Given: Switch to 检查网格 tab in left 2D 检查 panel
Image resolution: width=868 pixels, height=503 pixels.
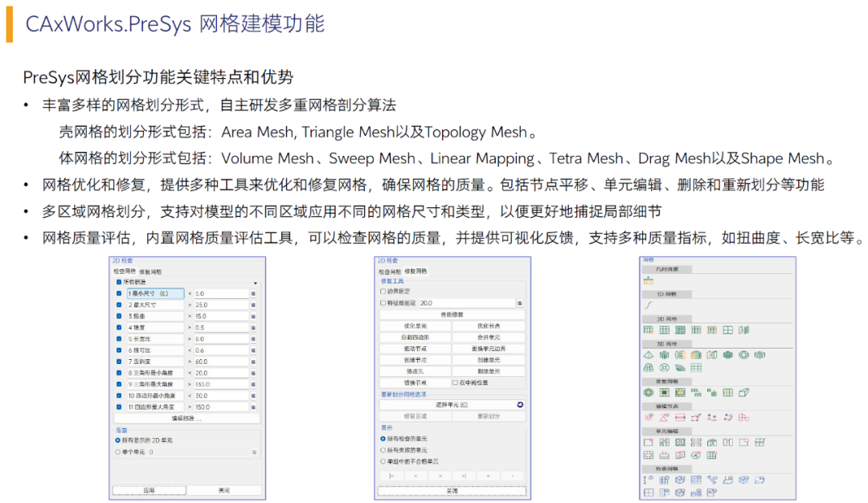Looking at the screenshot, I should click(125, 272).
